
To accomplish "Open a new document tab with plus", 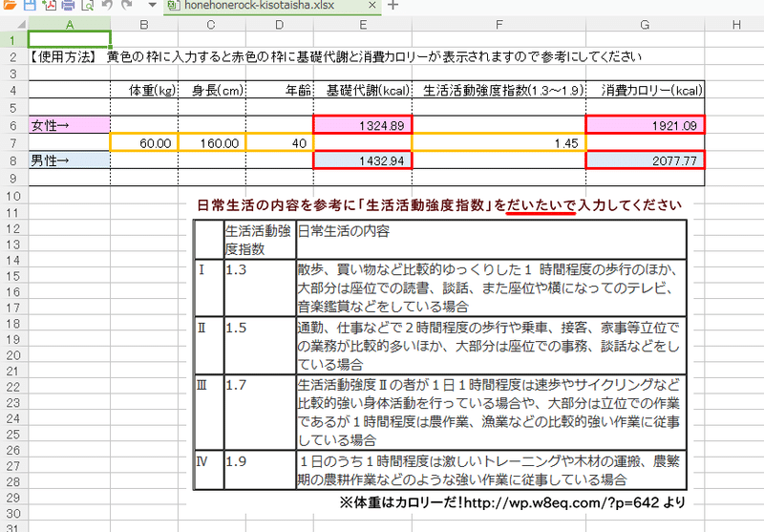I will [393, 6].
